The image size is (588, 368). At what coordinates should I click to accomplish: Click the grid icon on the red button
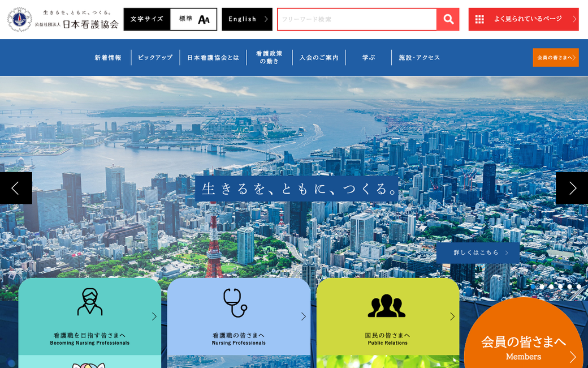[x=479, y=19]
